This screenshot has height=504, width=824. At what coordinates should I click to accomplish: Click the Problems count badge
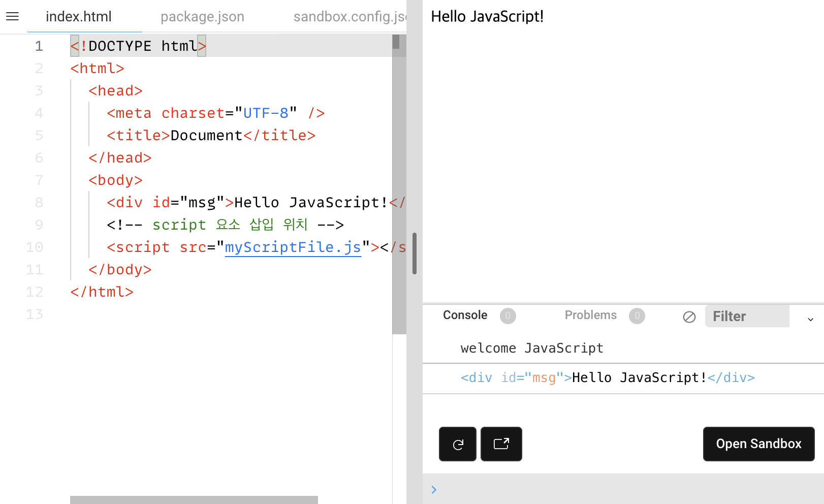[x=637, y=316]
